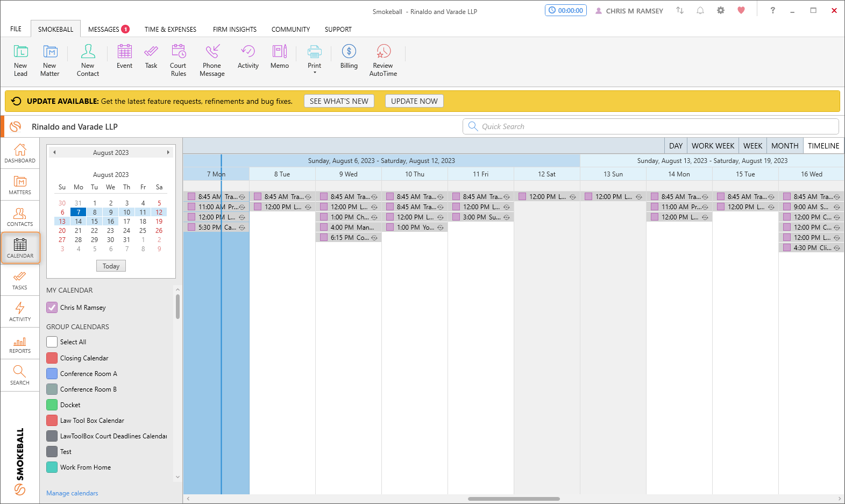Open 4:30 PM event on Wed 16

(812, 248)
